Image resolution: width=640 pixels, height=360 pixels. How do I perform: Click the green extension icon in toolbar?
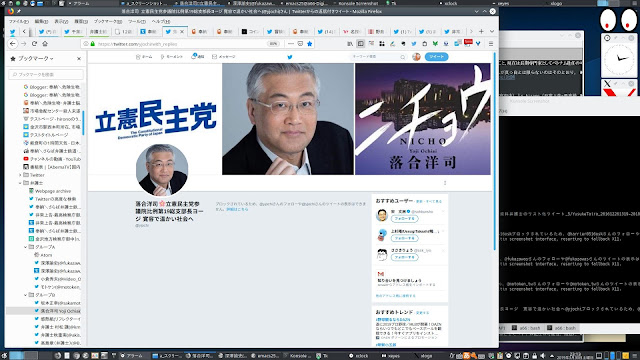click(x=435, y=44)
